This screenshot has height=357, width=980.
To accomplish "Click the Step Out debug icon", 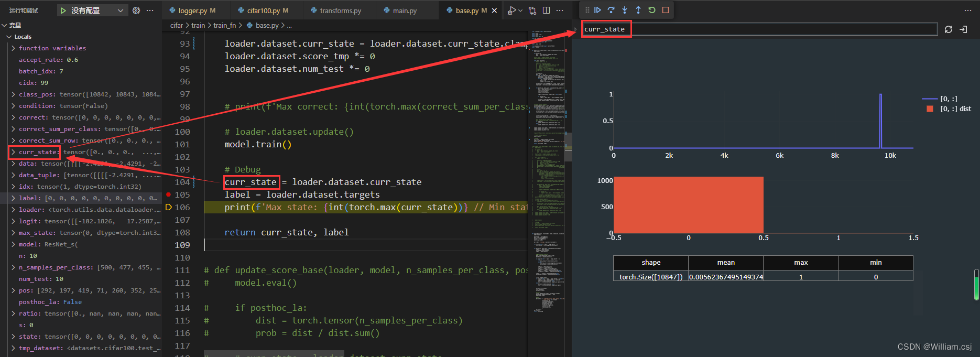I will [638, 10].
